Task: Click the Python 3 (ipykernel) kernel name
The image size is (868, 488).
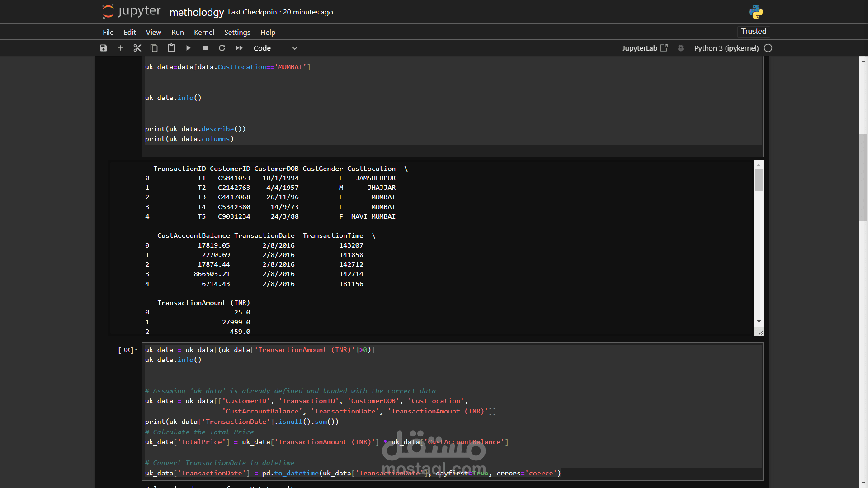Action: pyautogui.click(x=726, y=48)
